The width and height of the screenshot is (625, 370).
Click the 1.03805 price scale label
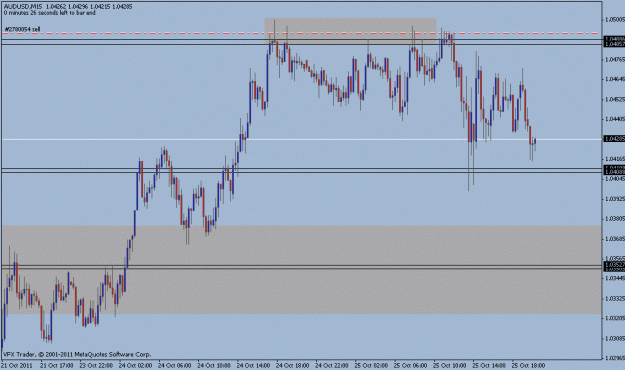pyautogui.click(x=615, y=218)
